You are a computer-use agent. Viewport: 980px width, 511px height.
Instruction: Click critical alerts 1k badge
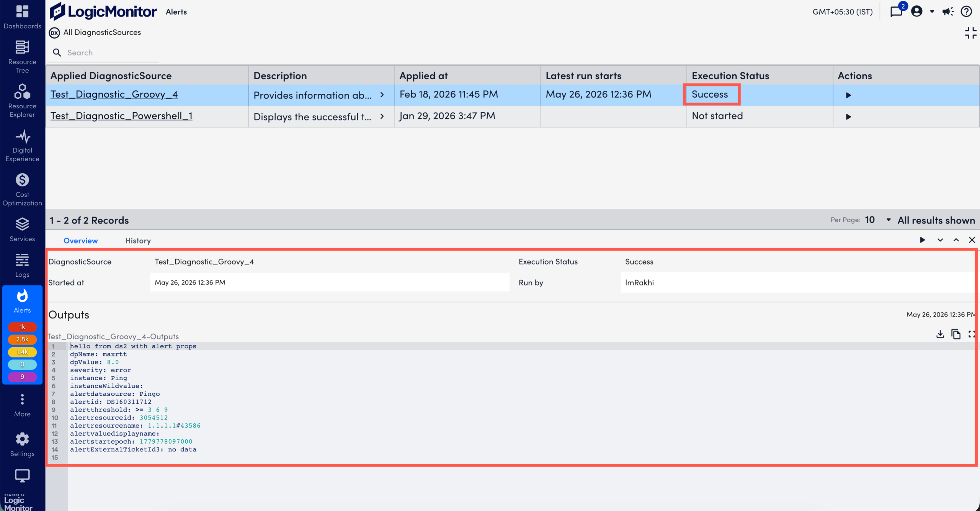pos(22,327)
